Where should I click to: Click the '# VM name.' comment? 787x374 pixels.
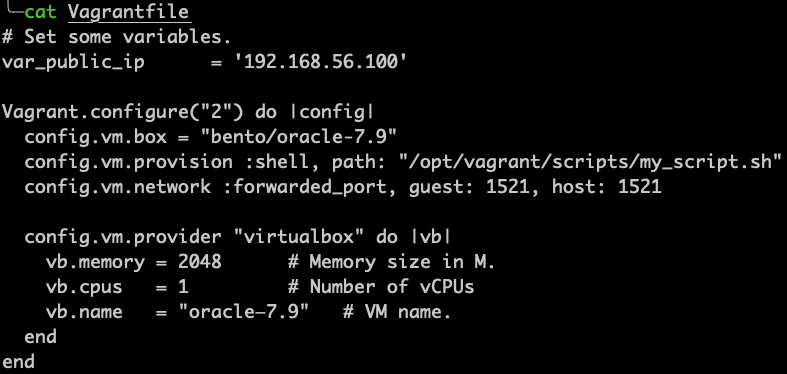tap(397, 312)
